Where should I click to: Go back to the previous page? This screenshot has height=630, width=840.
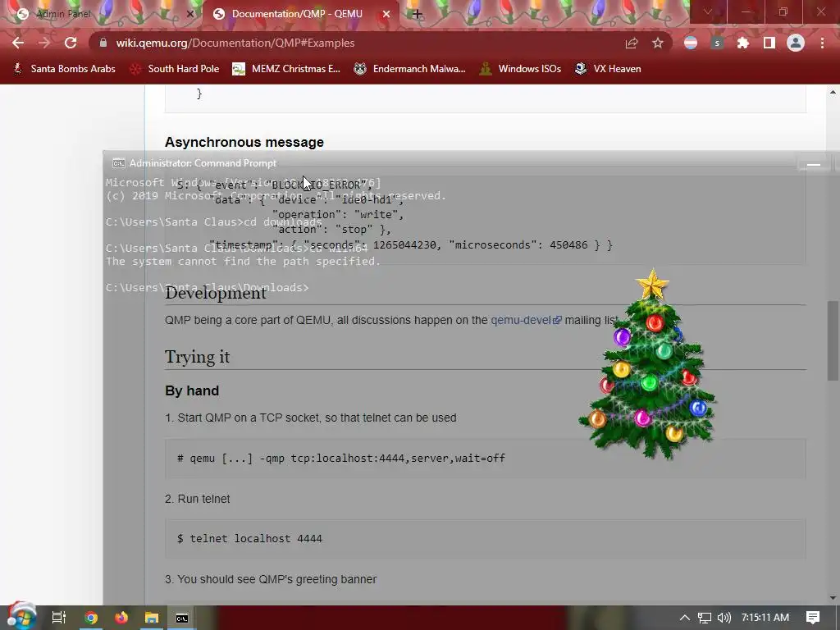point(18,43)
